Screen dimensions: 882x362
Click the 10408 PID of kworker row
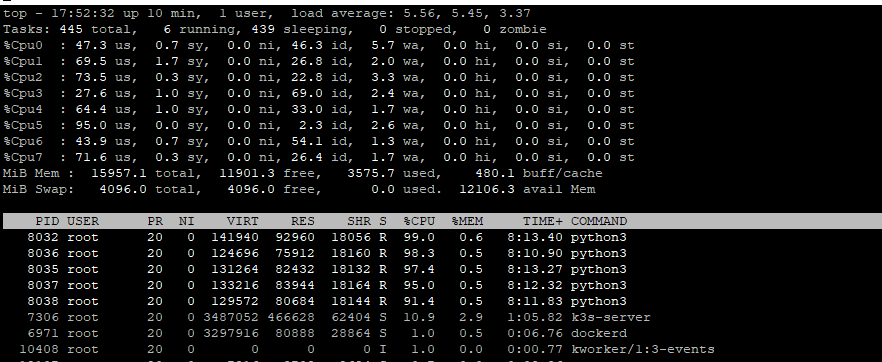click(39, 349)
